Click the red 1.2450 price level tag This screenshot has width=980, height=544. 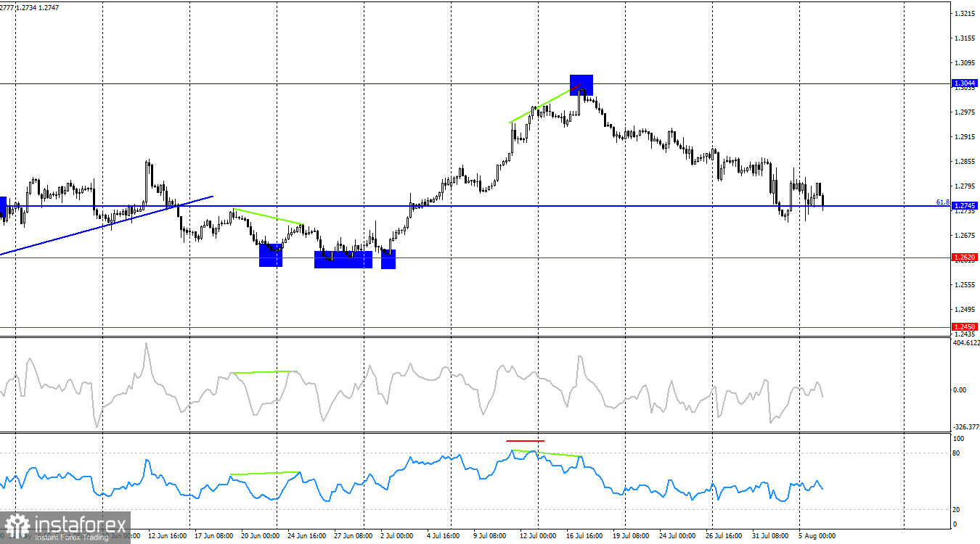965,327
